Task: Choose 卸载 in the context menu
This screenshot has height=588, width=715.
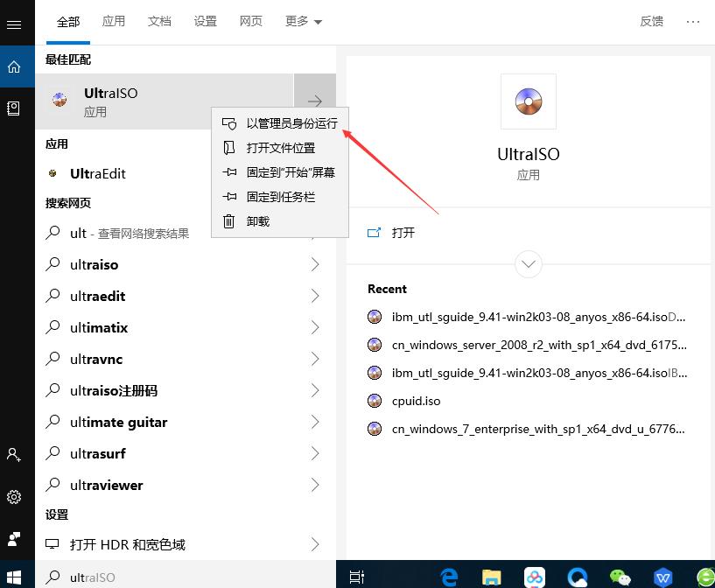Action: 256,220
